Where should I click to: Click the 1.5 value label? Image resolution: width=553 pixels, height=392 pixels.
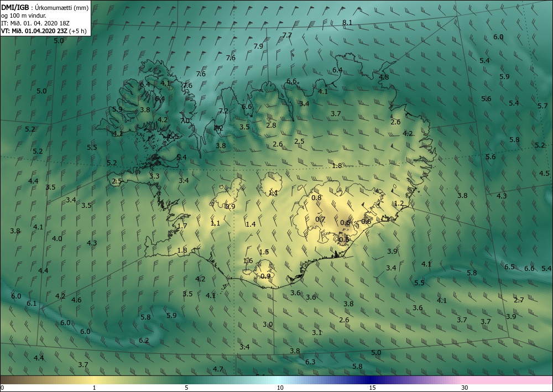click(264, 252)
